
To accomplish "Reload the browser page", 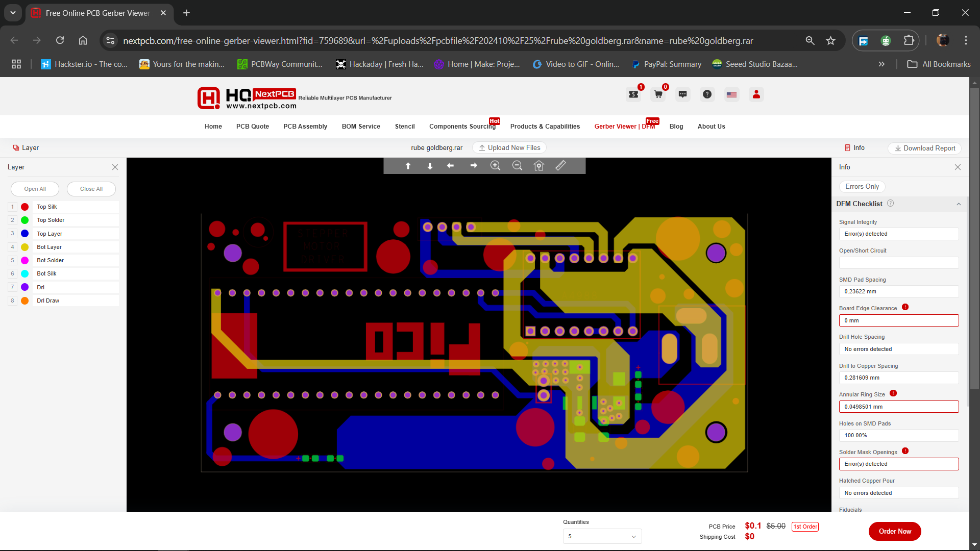I will click(x=60, y=40).
